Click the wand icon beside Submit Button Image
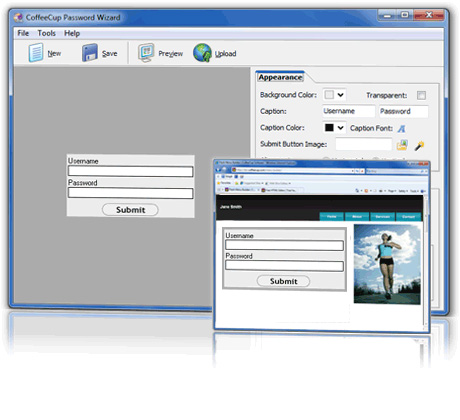Screen dimensions: 460x420 tap(419, 145)
